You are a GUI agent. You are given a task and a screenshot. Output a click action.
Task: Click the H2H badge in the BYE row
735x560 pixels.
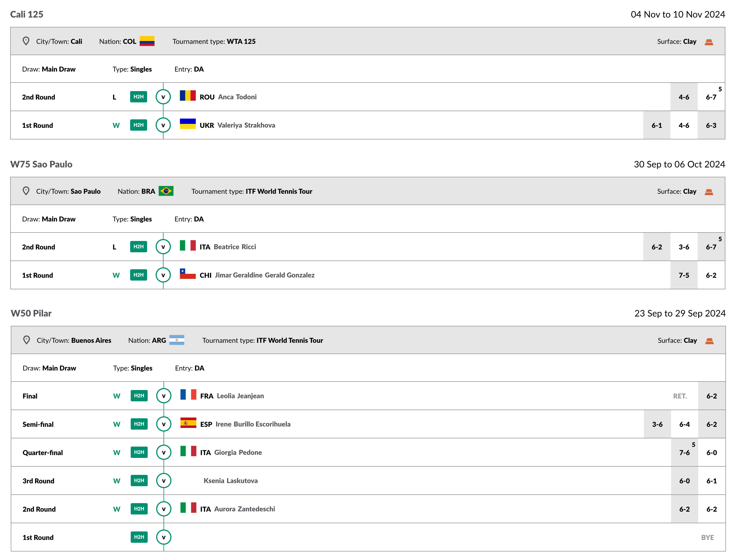coord(139,537)
